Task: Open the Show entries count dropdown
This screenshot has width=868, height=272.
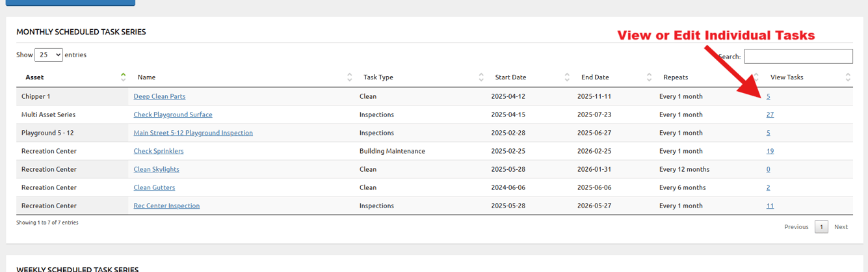Action: tap(49, 55)
